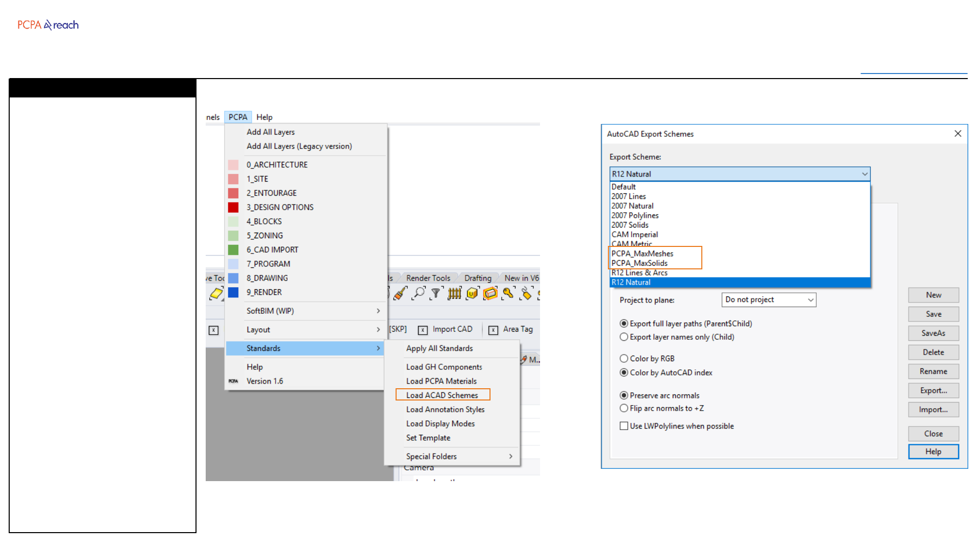Click the yellow cube U icon

pos(472,293)
